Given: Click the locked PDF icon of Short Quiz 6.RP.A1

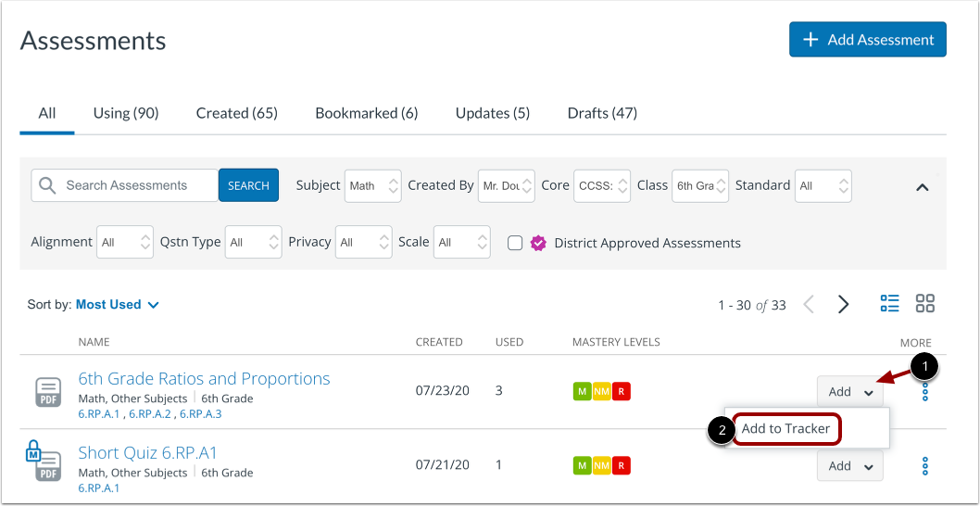Looking at the screenshot, I should click(43, 462).
